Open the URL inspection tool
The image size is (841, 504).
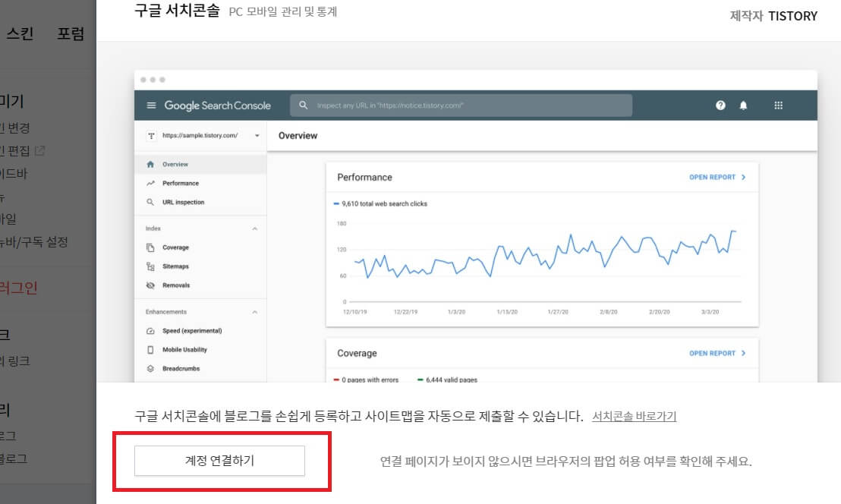click(x=182, y=202)
